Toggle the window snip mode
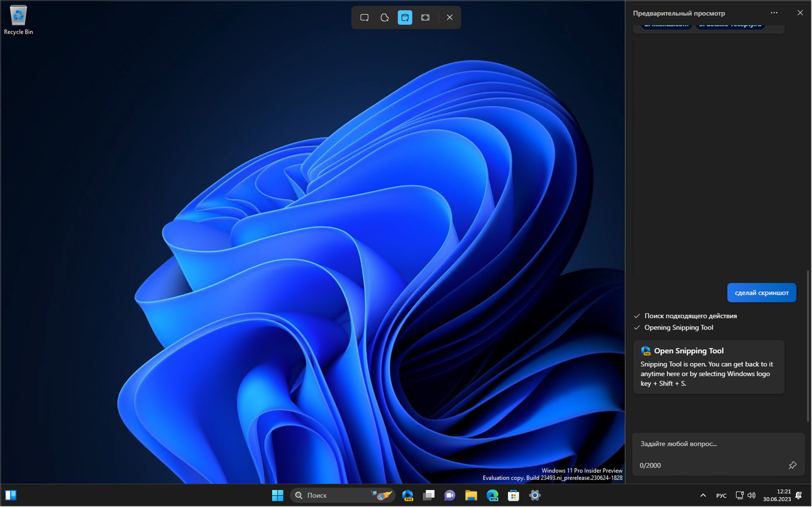This screenshot has height=507, width=812. coord(405,18)
